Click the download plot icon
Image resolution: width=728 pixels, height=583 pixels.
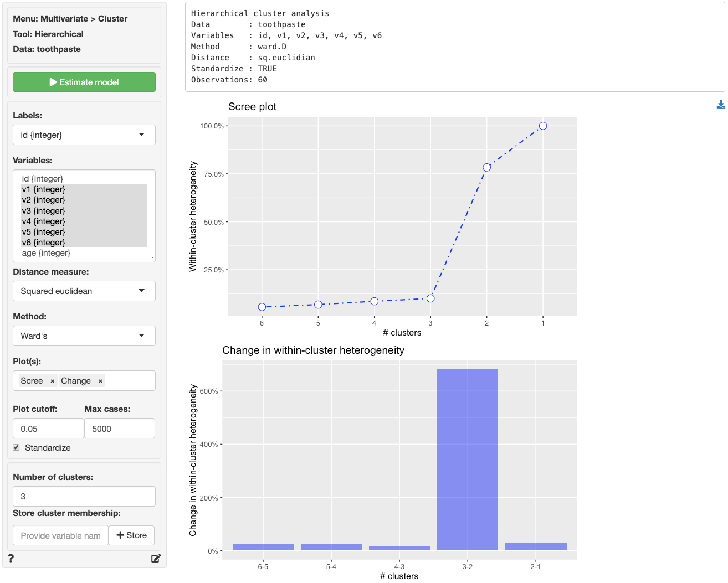coord(720,105)
